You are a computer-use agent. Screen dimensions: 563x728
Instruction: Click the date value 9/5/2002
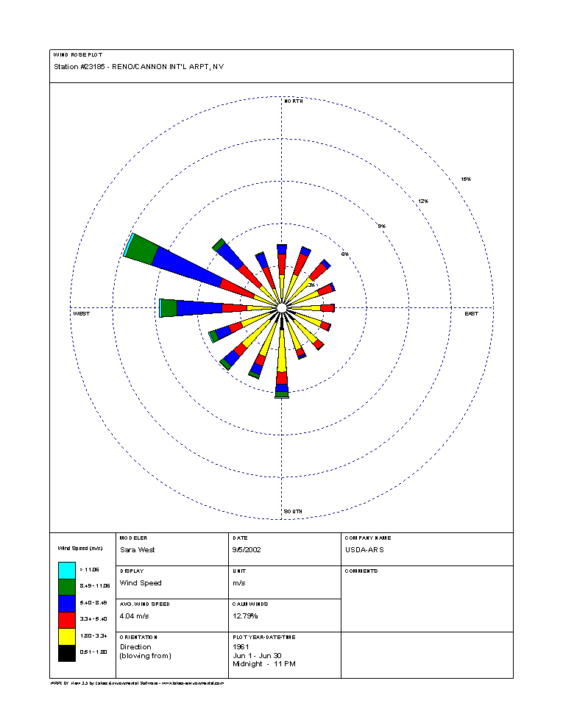(247, 550)
